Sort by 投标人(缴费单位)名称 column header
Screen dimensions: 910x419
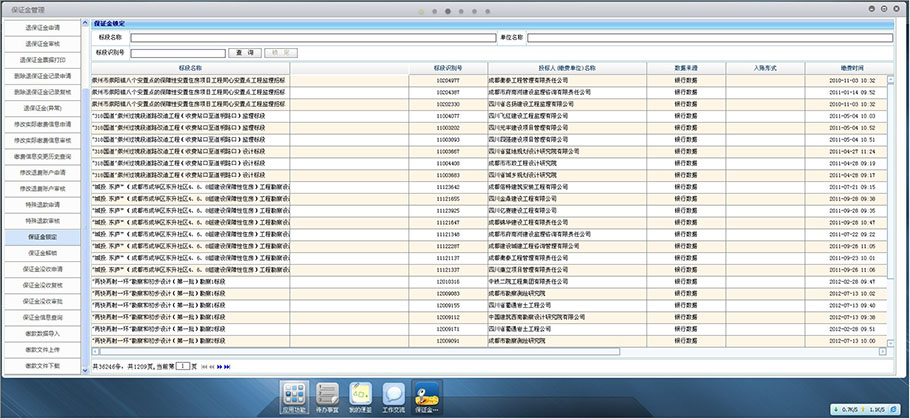pyautogui.click(x=567, y=68)
